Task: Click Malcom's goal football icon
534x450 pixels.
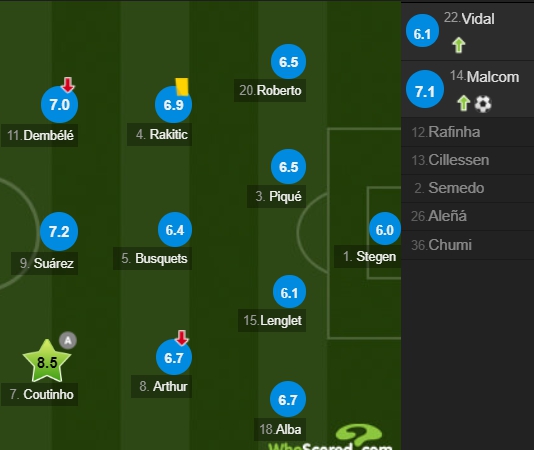Action: 483,104
